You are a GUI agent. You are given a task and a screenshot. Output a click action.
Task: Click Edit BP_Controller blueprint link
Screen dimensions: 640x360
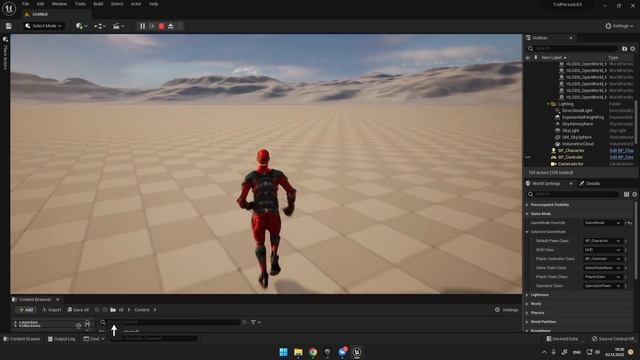point(621,157)
